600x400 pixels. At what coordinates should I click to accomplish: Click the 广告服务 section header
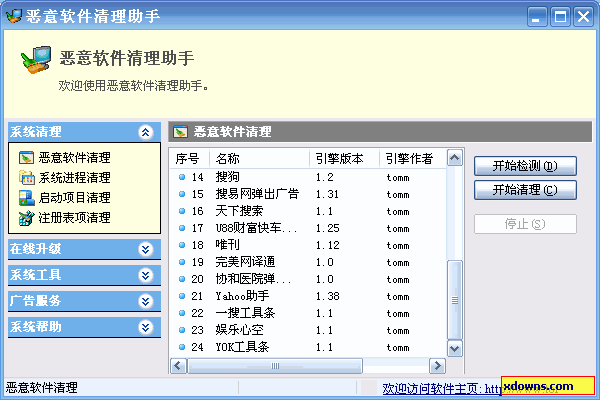point(84,301)
